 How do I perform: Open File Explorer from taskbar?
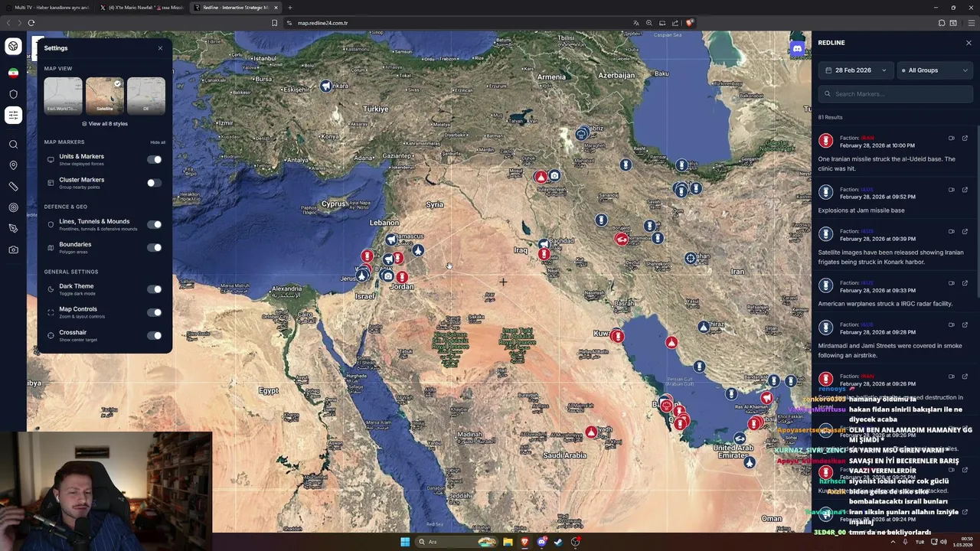pyautogui.click(x=508, y=542)
